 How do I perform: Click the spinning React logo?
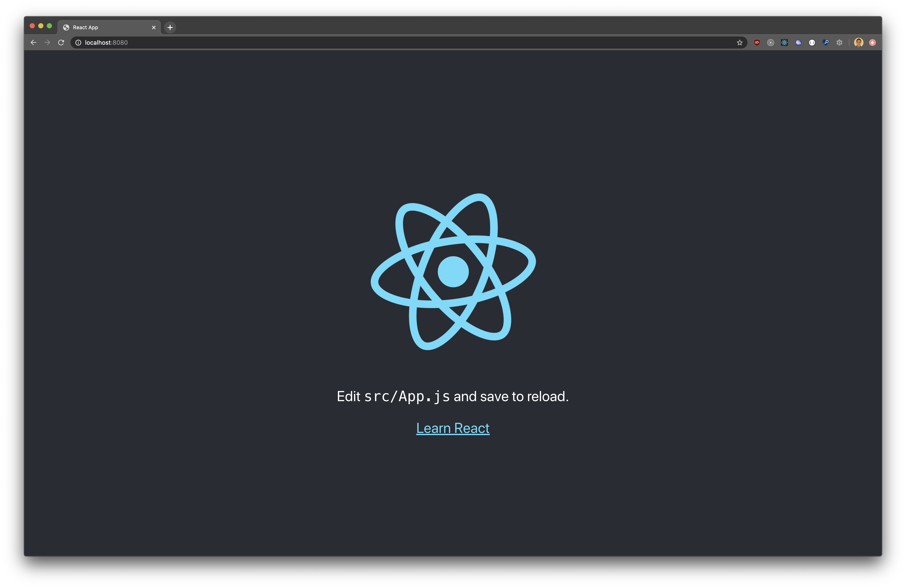453,271
